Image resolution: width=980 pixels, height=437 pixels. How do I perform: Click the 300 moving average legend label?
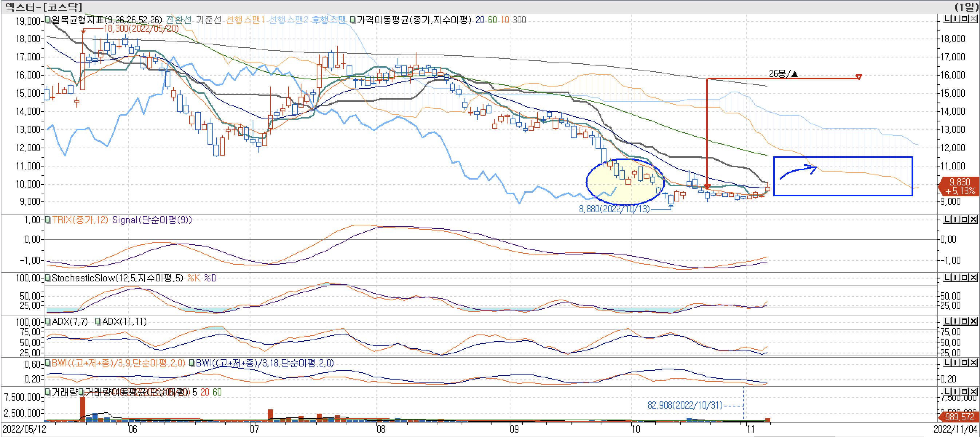[519, 20]
